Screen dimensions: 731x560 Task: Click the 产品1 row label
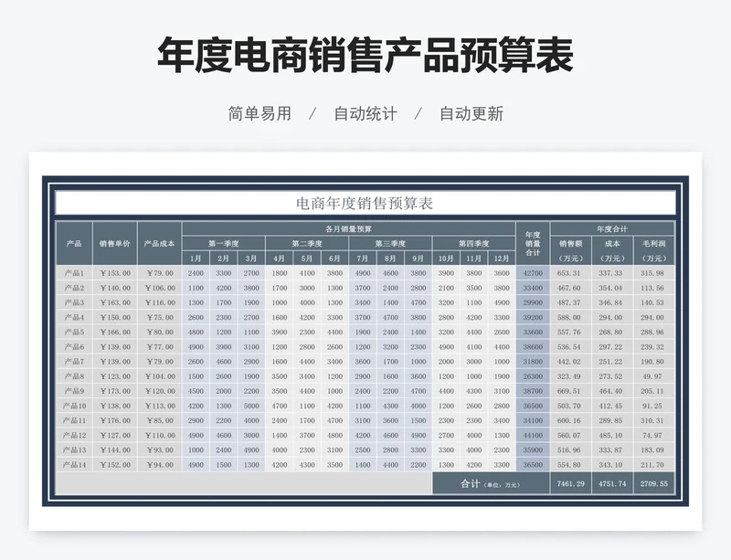coord(74,273)
